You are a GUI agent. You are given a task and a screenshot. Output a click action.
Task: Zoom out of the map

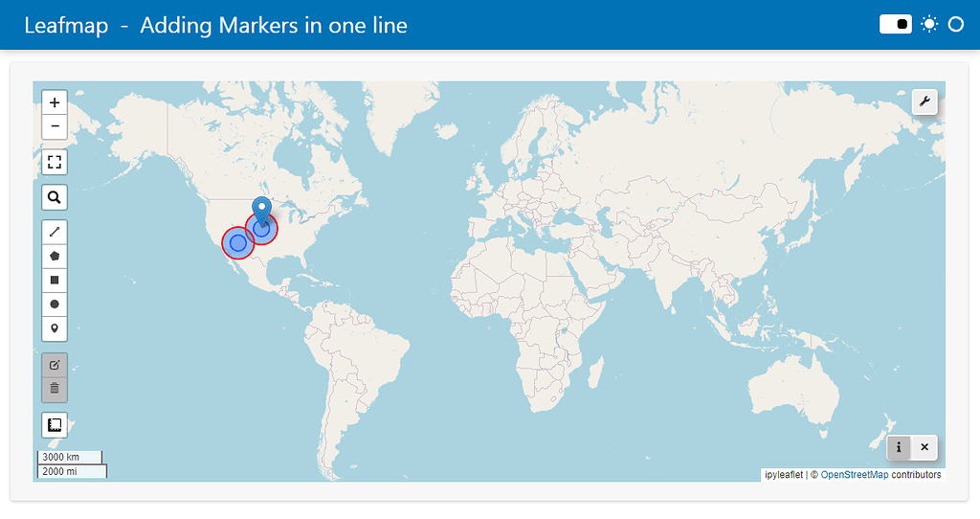coord(55,126)
